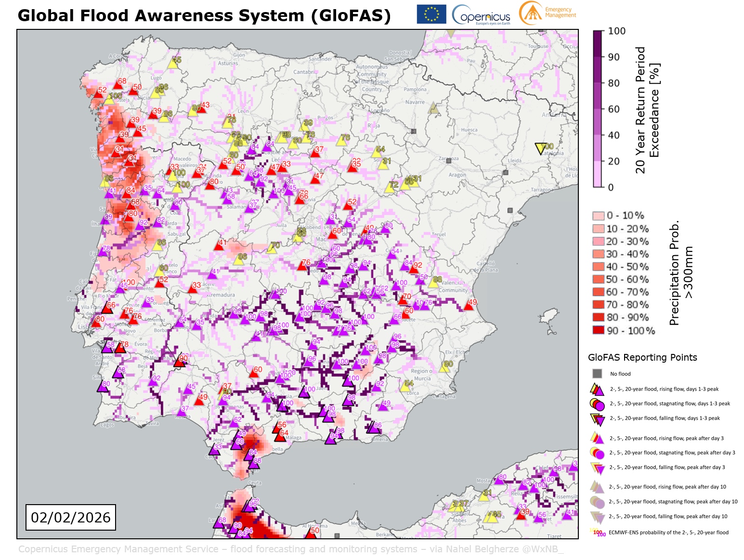This screenshot has width=744, height=560.
Task: Click falling flow peak after day 10 icon
Action: tap(597, 517)
